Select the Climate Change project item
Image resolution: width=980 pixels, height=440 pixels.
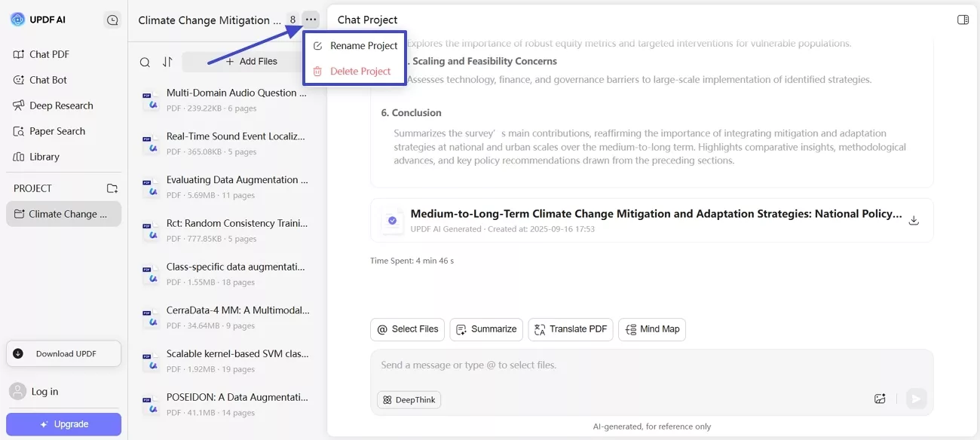tap(63, 214)
